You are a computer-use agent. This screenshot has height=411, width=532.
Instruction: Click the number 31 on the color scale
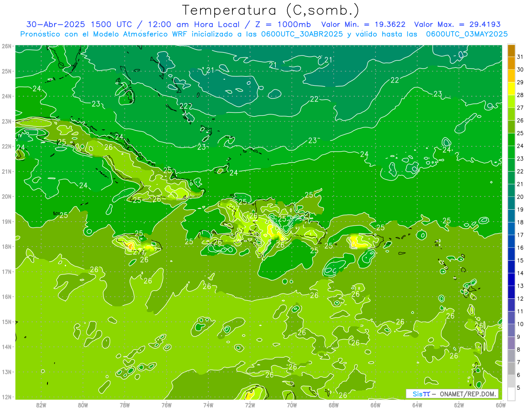click(520, 57)
